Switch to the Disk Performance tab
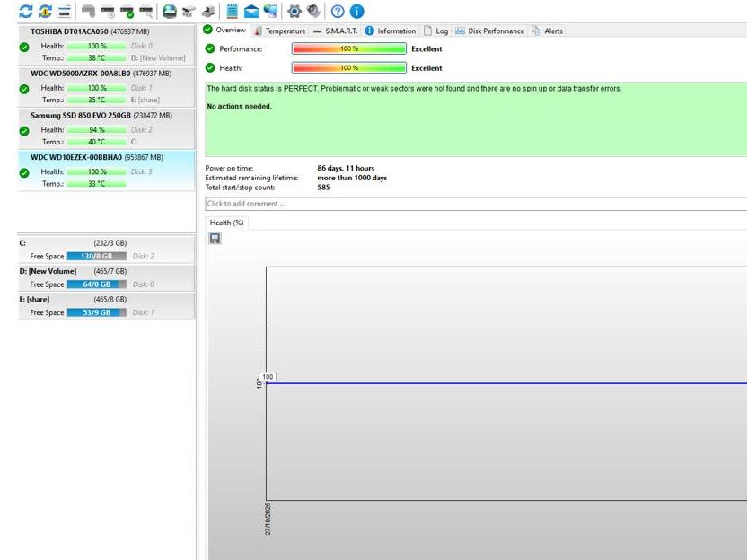747x560 pixels. point(490,31)
